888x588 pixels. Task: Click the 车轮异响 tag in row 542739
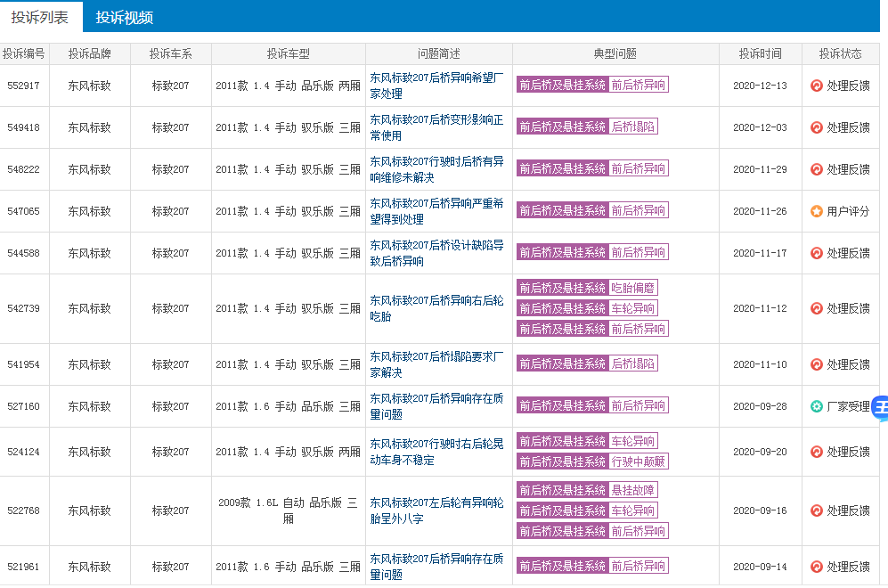click(633, 308)
